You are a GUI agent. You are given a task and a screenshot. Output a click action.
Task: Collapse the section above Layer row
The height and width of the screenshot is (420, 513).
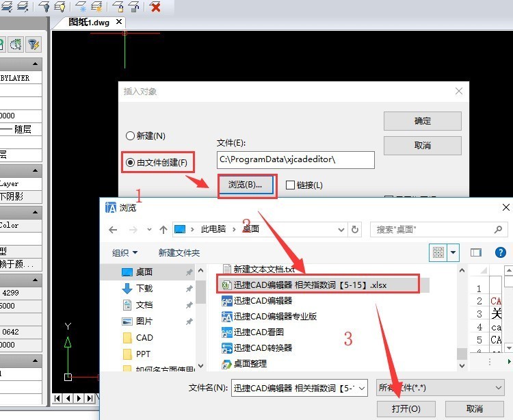point(35,171)
